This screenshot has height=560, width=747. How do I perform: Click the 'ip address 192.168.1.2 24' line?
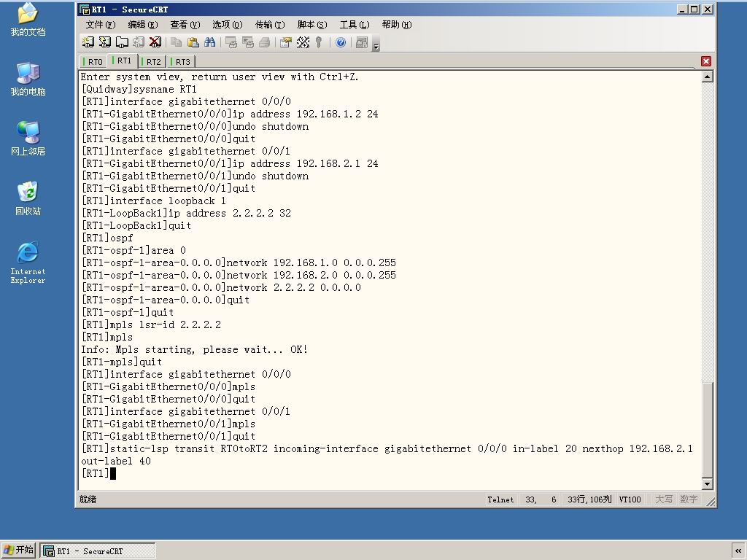click(230, 114)
